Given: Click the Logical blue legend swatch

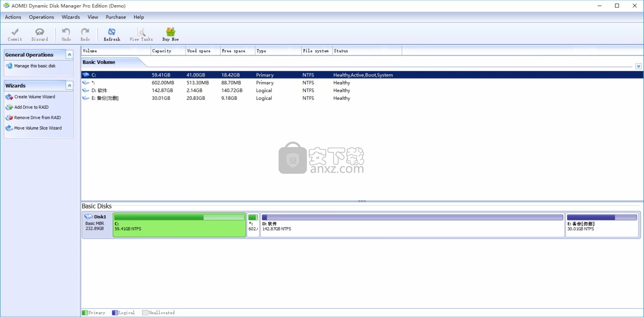Looking at the screenshot, I should click(x=115, y=313).
